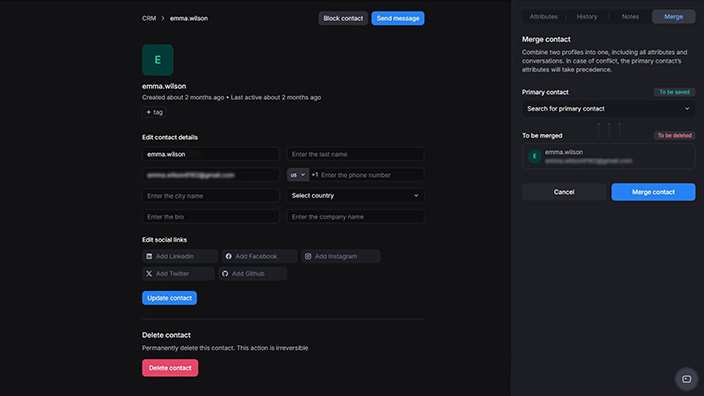Click the Facebook icon in social links
This screenshot has height=396, width=704.
[229, 256]
